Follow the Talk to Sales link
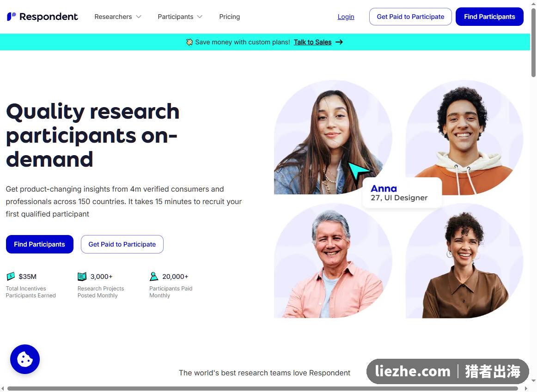 click(313, 42)
